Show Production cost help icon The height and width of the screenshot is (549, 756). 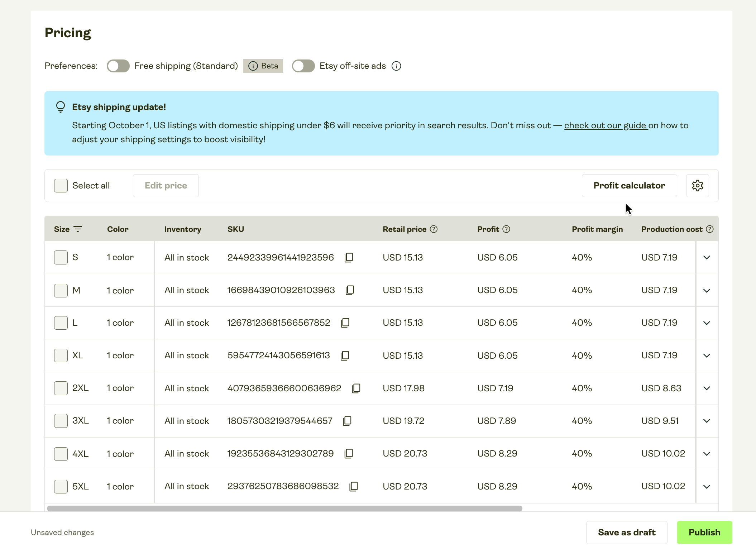click(710, 229)
